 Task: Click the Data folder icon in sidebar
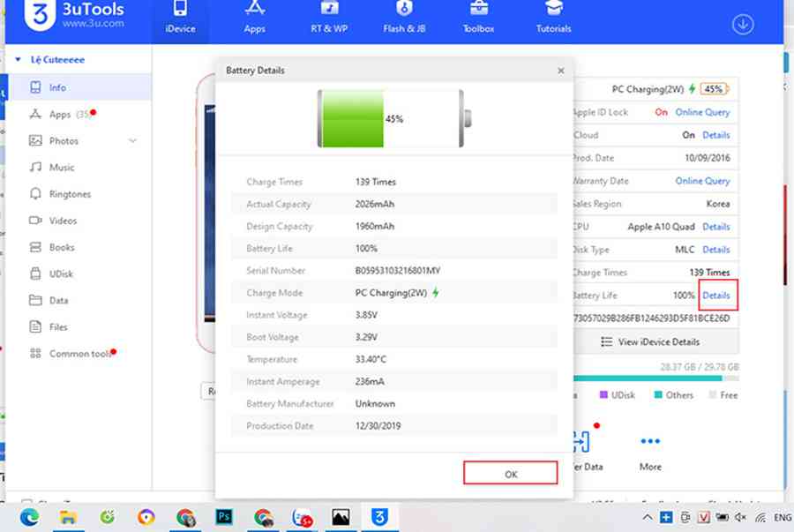[35, 300]
